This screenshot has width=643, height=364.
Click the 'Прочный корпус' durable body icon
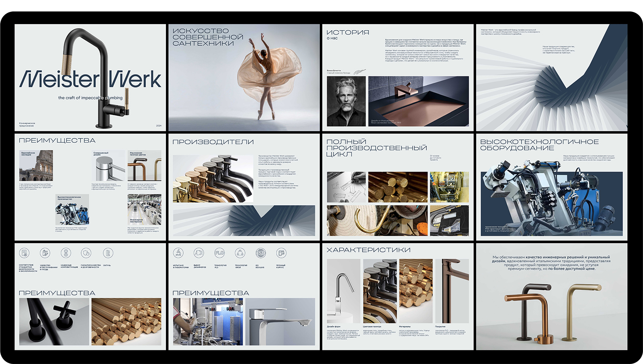(x=281, y=253)
